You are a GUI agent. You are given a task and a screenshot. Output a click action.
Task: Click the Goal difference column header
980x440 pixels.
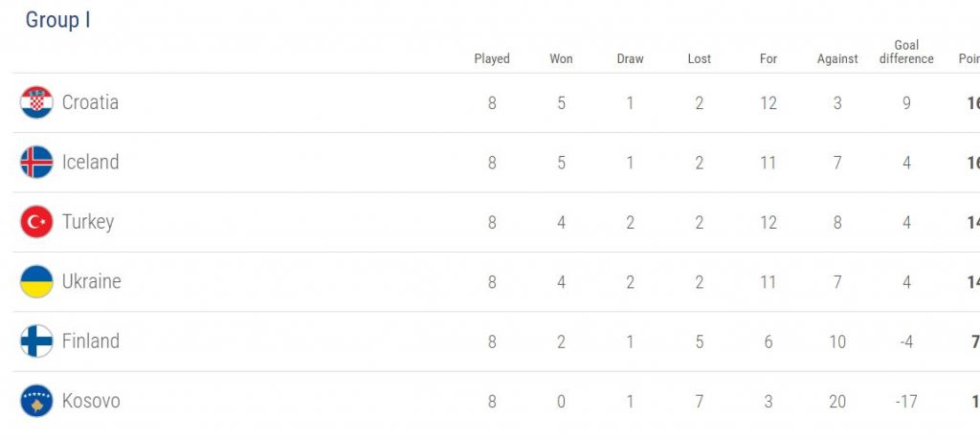[x=906, y=52]
